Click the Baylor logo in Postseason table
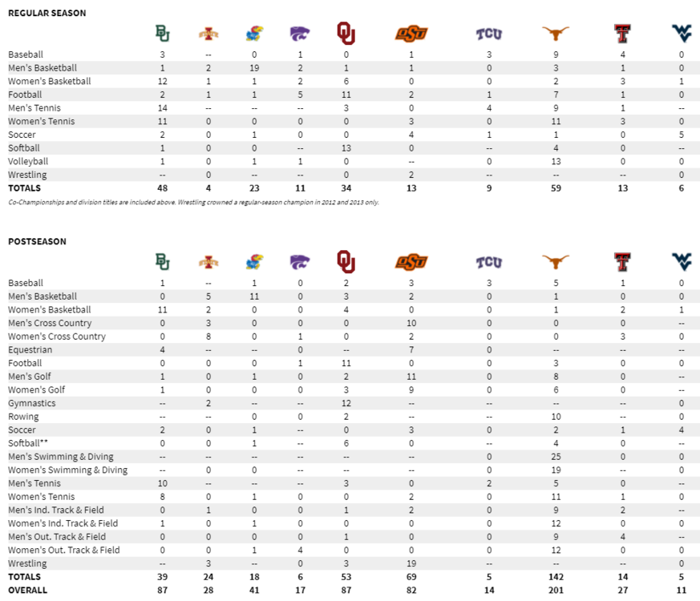The height and width of the screenshot is (601, 700). point(162,262)
